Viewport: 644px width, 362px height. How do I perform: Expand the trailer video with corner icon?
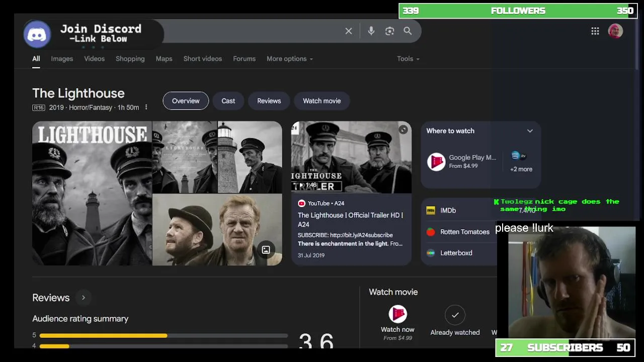click(x=403, y=130)
